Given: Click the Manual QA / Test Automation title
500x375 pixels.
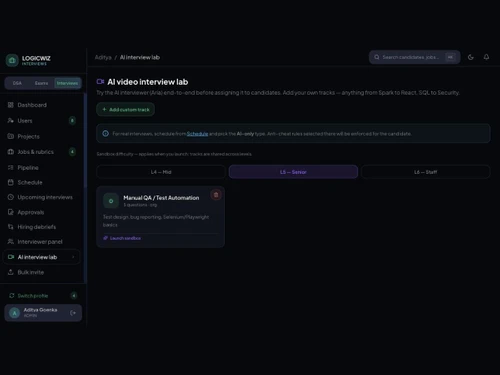Looking at the screenshot, I should coord(161,198).
